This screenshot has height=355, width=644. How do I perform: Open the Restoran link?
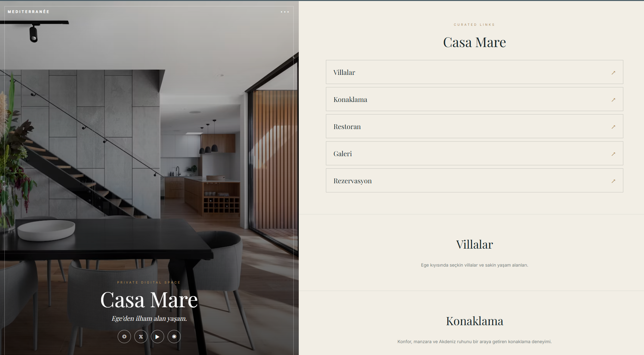[x=474, y=126]
